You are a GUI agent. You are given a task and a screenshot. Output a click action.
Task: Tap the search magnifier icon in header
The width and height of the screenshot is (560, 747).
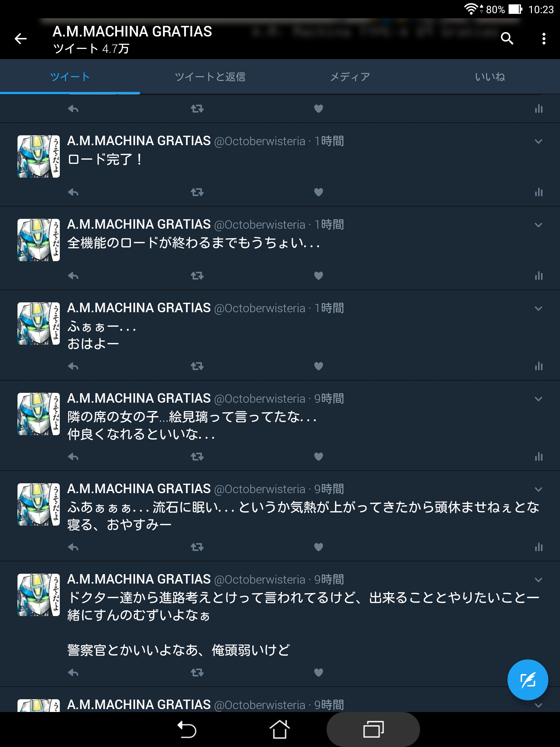507,38
